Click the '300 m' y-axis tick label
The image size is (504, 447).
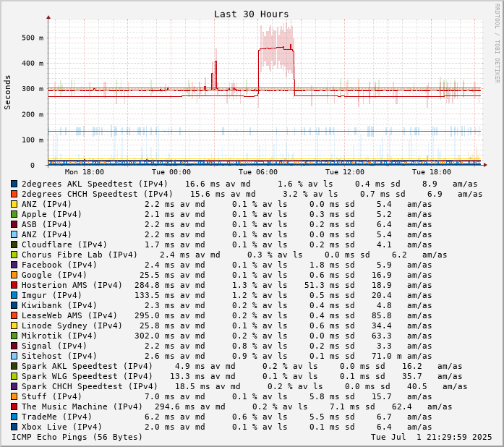[x=33, y=89]
